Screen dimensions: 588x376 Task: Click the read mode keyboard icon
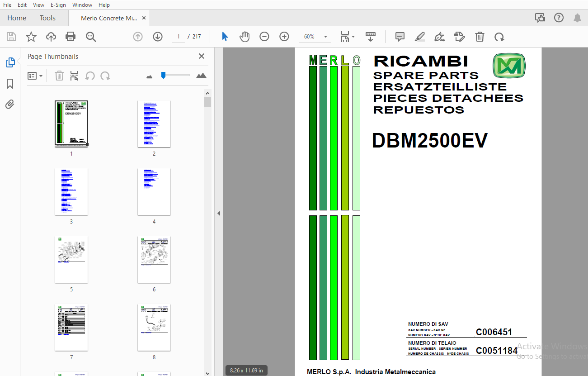371,37
